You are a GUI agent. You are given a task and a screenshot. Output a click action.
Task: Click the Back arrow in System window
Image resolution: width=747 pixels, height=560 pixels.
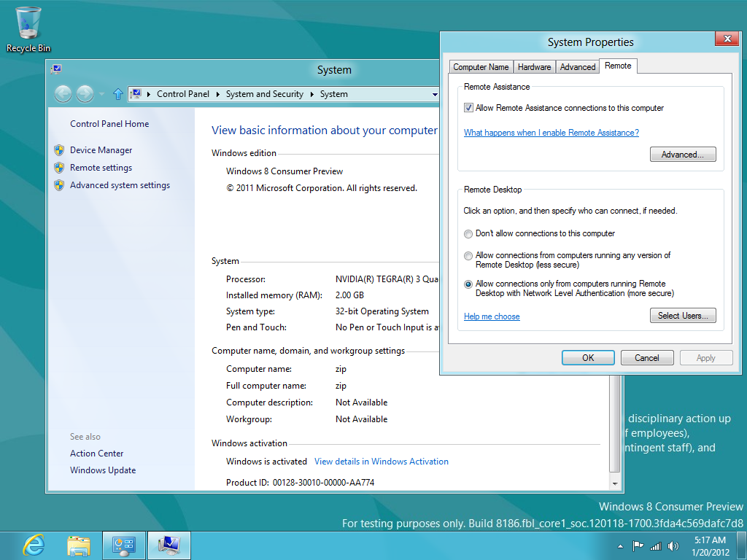[x=63, y=93]
